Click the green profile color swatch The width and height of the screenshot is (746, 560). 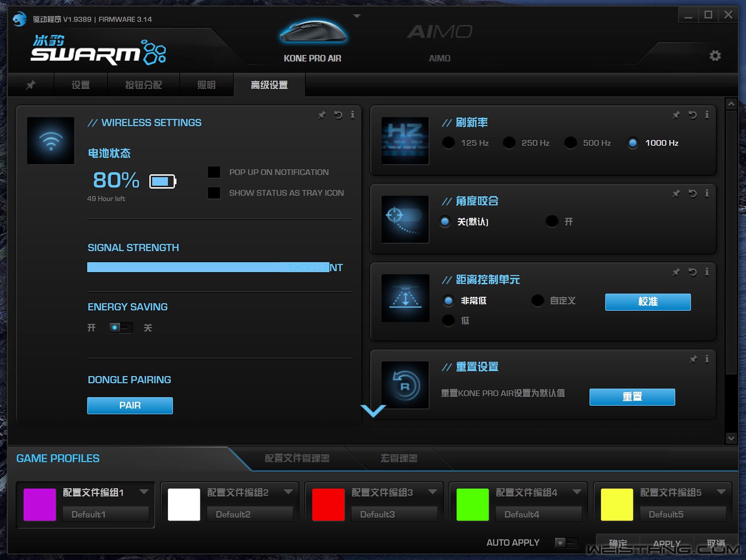pos(472,505)
